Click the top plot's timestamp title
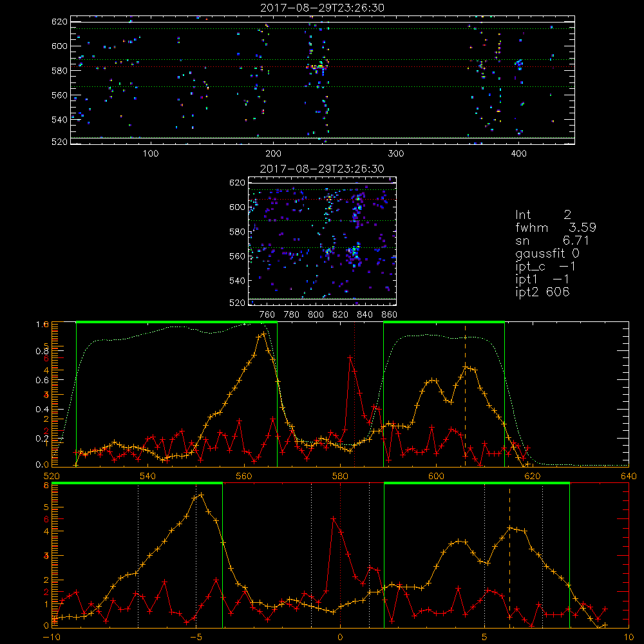The width and height of the screenshot is (644, 644). pyautogui.click(x=322, y=8)
